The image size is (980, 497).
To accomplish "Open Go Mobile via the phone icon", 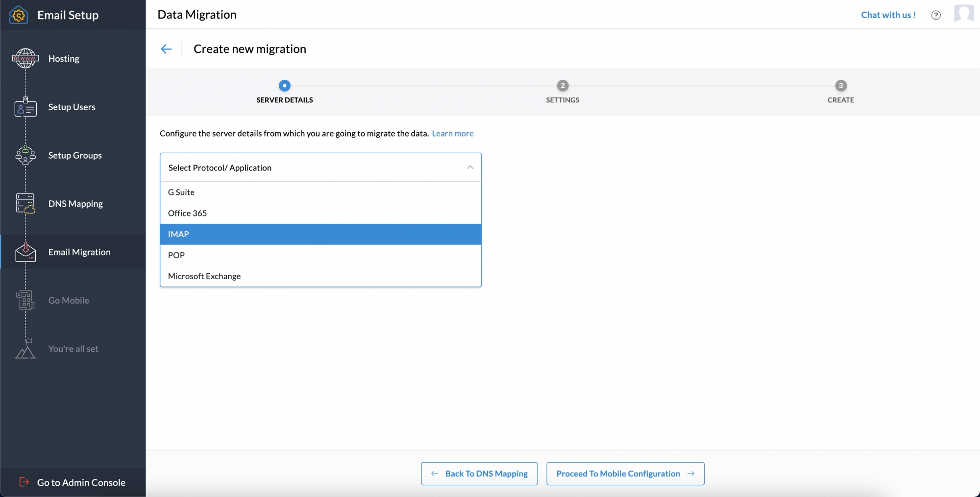I will (25, 300).
